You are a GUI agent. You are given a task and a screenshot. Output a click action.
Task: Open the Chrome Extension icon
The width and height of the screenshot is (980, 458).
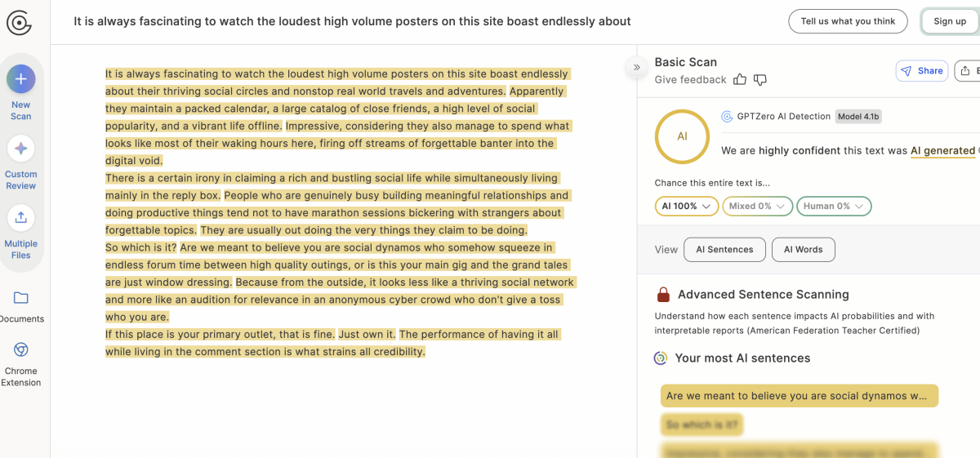pyautogui.click(x=21, y=350)
